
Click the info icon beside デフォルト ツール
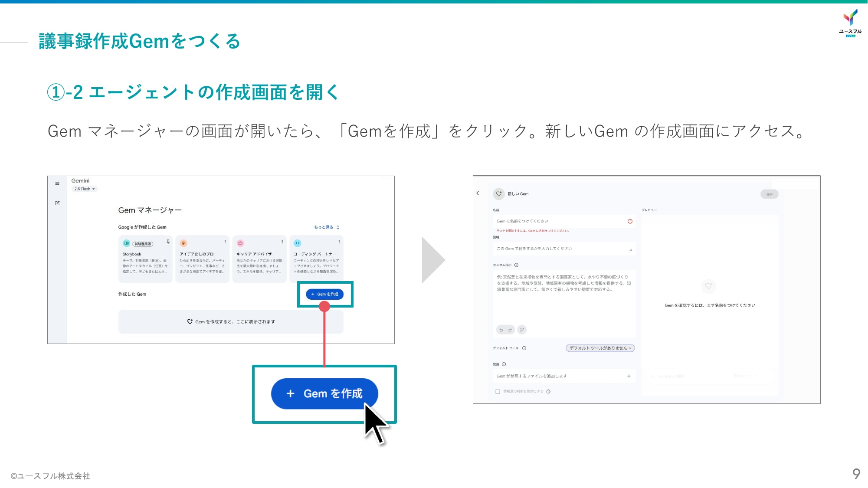tap(524, 348)
